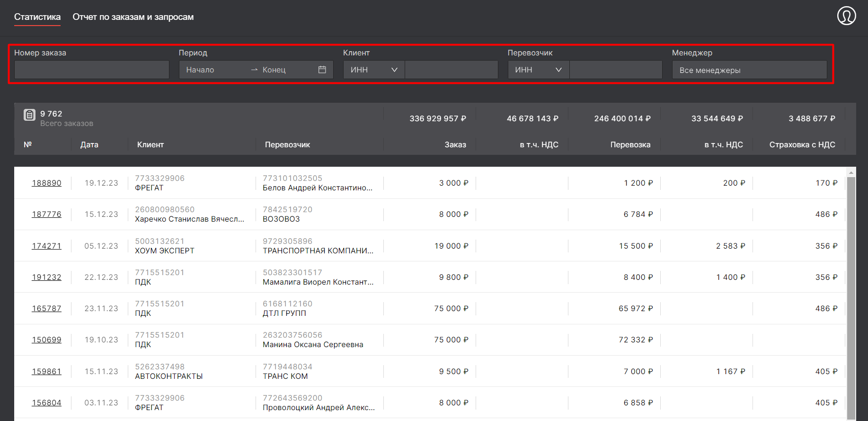This screenshot has height=421, width=868.
Task: Open order link 174271
Action: pyautogui.click(x=46, y=246)
